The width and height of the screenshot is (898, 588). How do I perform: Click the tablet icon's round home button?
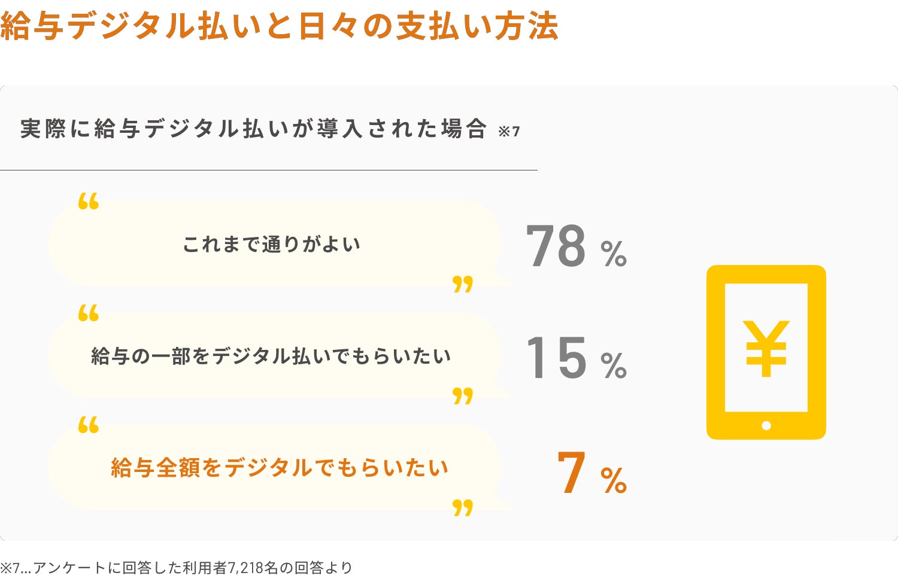click(x=766, y=425)
